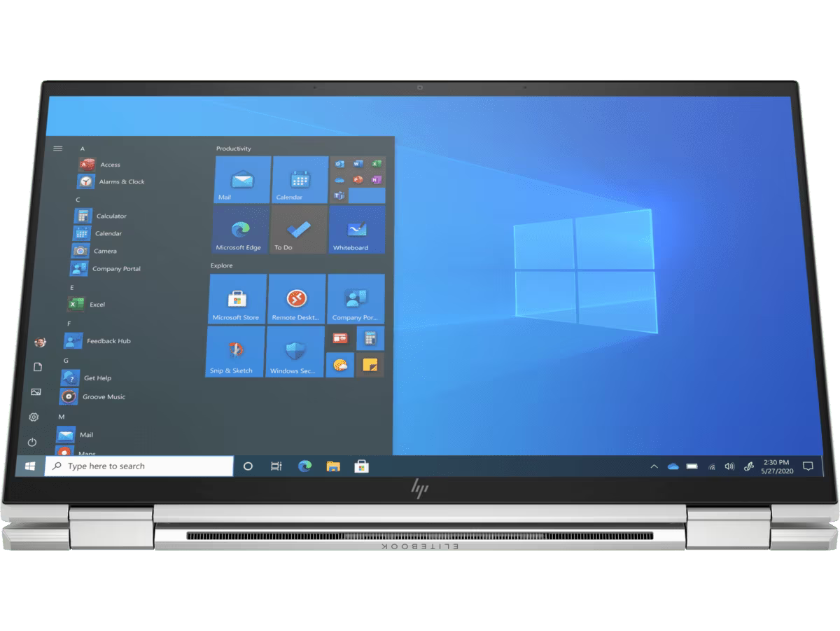This screenshot has height=631, width=840.
Task: Open the small red News tile
Action: (341, 338)
